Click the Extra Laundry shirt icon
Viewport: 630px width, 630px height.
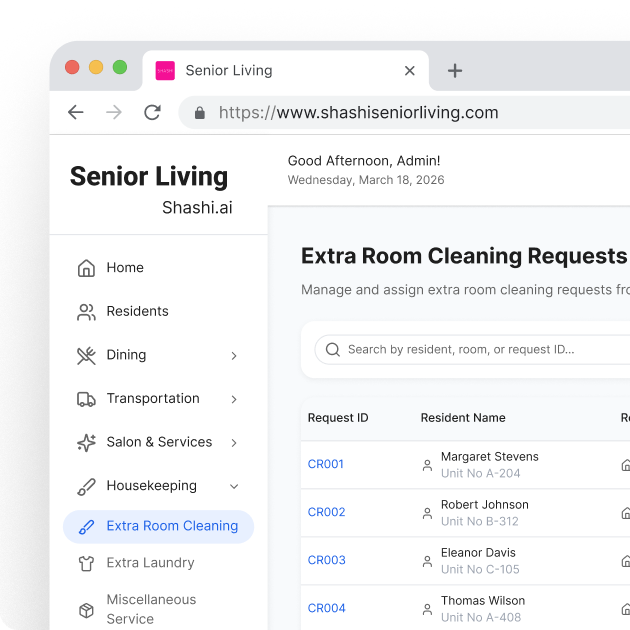86,563
